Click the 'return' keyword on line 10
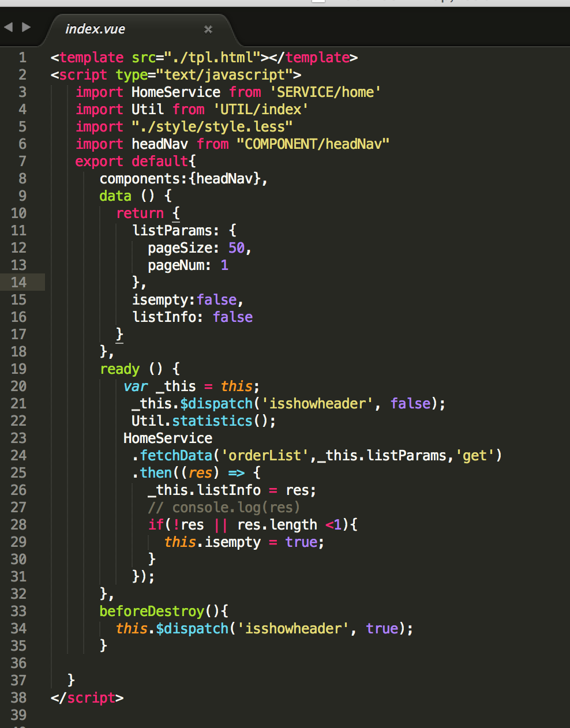 [140, 213]
